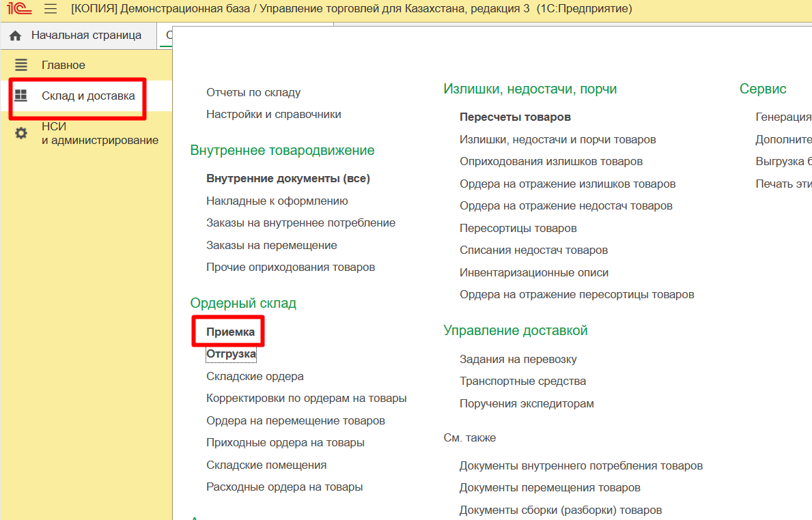Open the Приемка link
812x520 pixels.
tap(231, 332)
